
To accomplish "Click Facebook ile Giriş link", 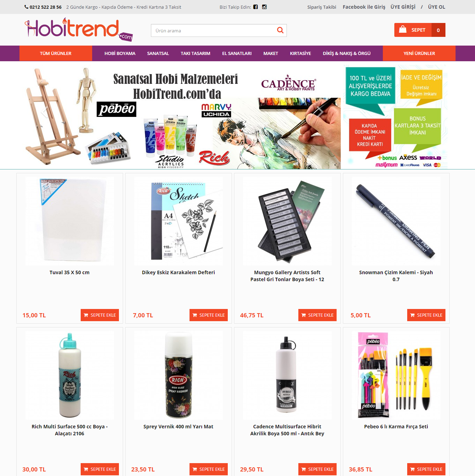I will point(364,7).
